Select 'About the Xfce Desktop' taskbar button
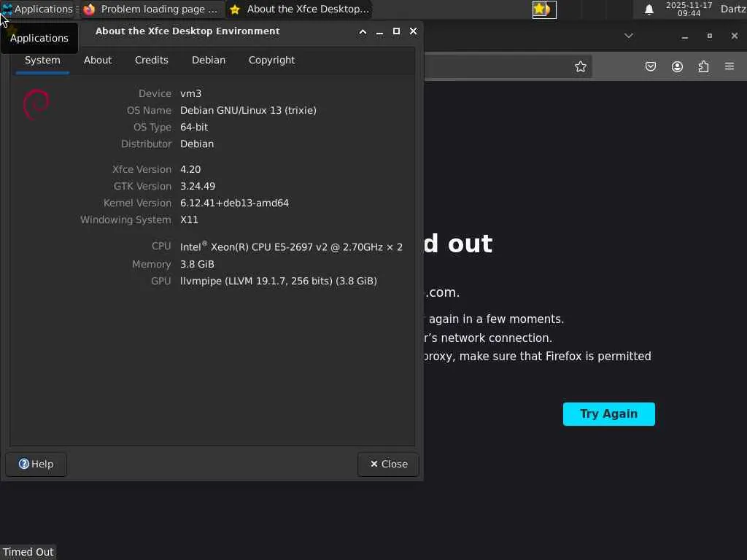 (x=300, y=9)
